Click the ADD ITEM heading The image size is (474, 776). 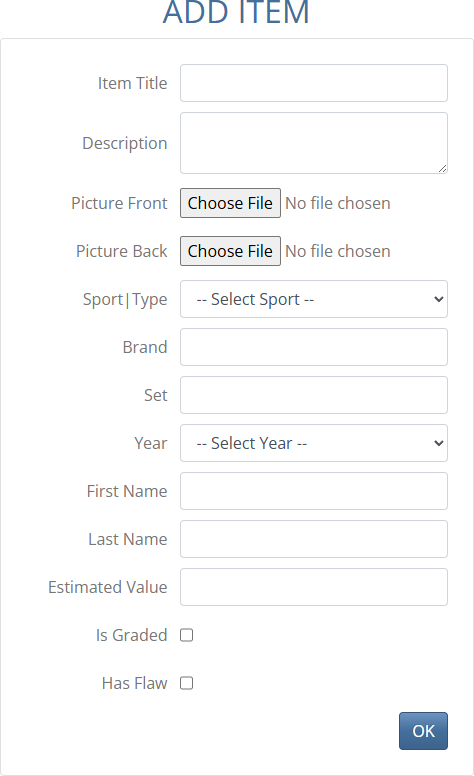tap(237, 12)
